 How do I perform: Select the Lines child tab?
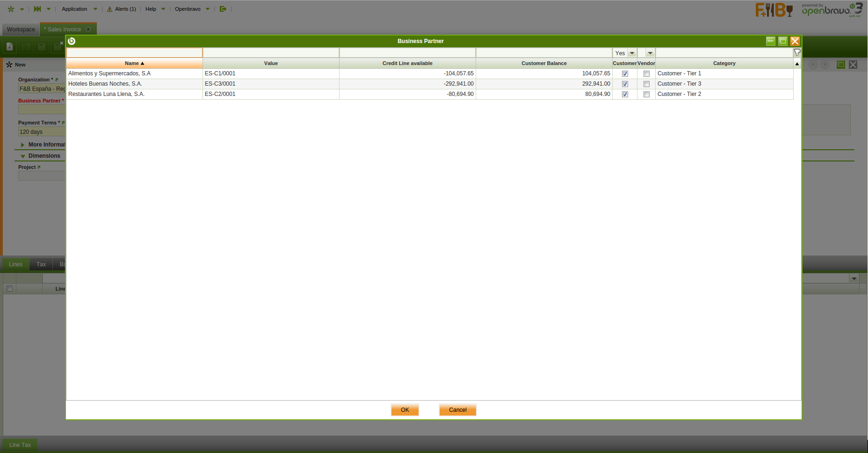pyautogui.click(x=16, y=264)
